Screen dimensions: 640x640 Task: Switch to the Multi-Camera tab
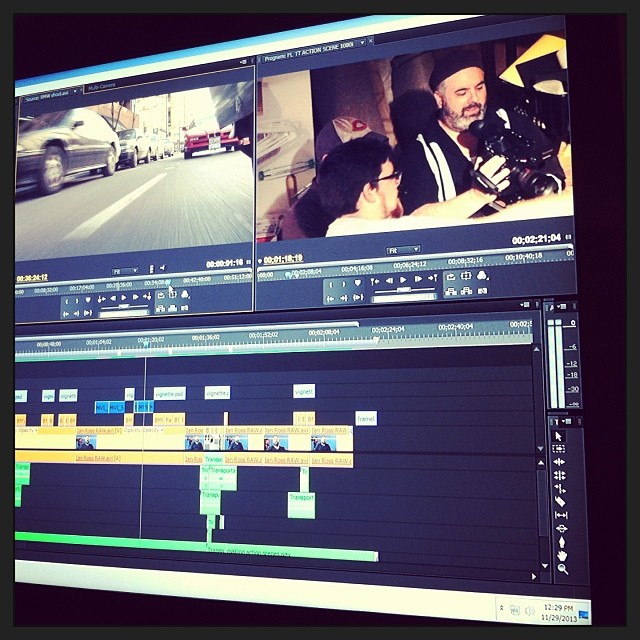101,87
